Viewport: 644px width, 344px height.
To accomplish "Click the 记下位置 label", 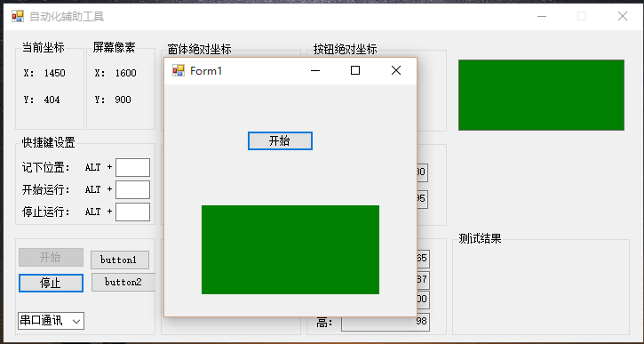I will coord(46,168).
